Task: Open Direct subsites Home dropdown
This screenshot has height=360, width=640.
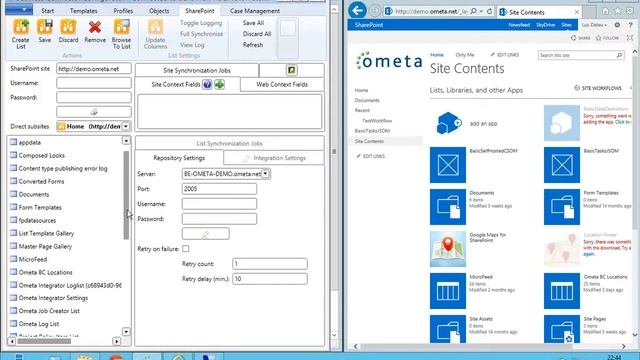Action: click(x=126, y=127)
